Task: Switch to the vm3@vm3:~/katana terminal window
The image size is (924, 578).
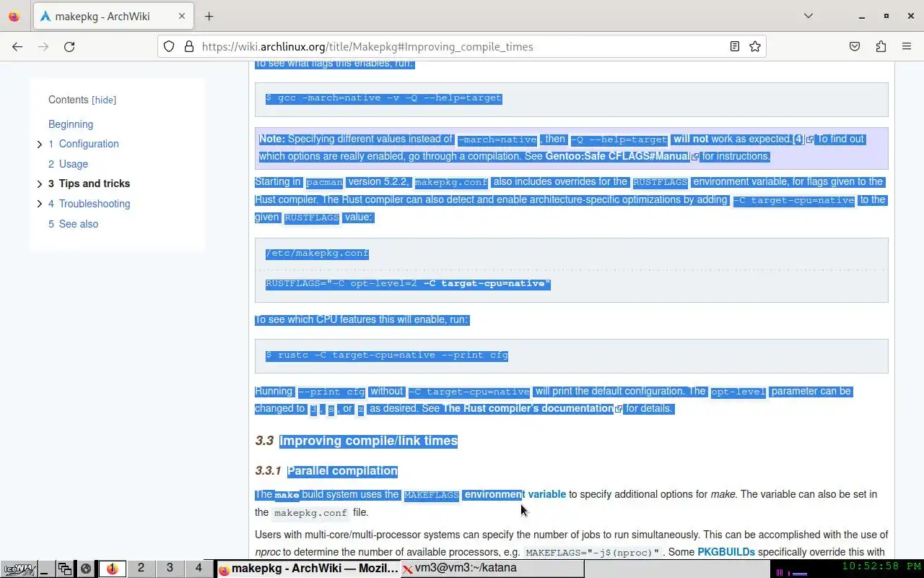Action: (492, 569)
